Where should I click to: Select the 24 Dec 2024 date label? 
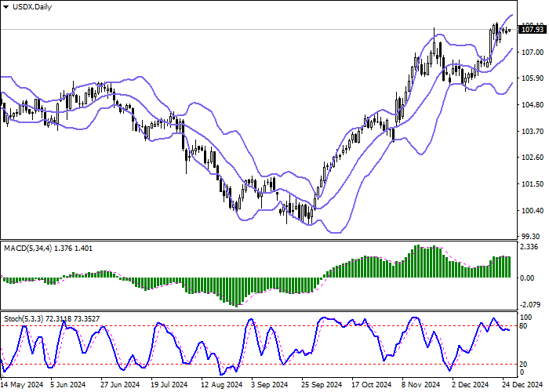pos(518,385)
